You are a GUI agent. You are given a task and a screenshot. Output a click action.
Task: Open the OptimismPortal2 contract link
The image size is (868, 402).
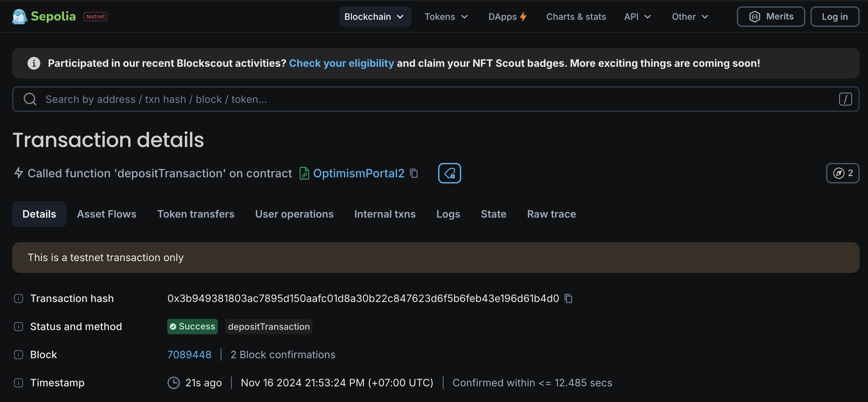pyautogui.click(x=359, y=173)
